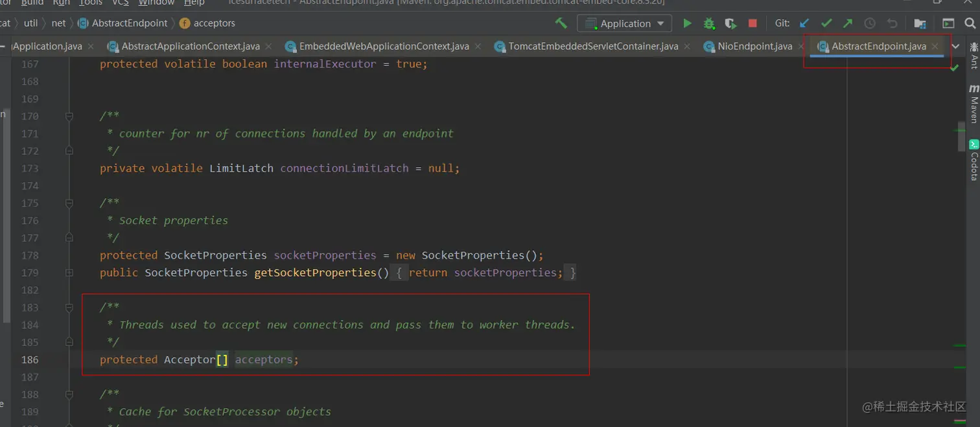Open Search Everywhere magnifier icon

click(x=971, y=23)
